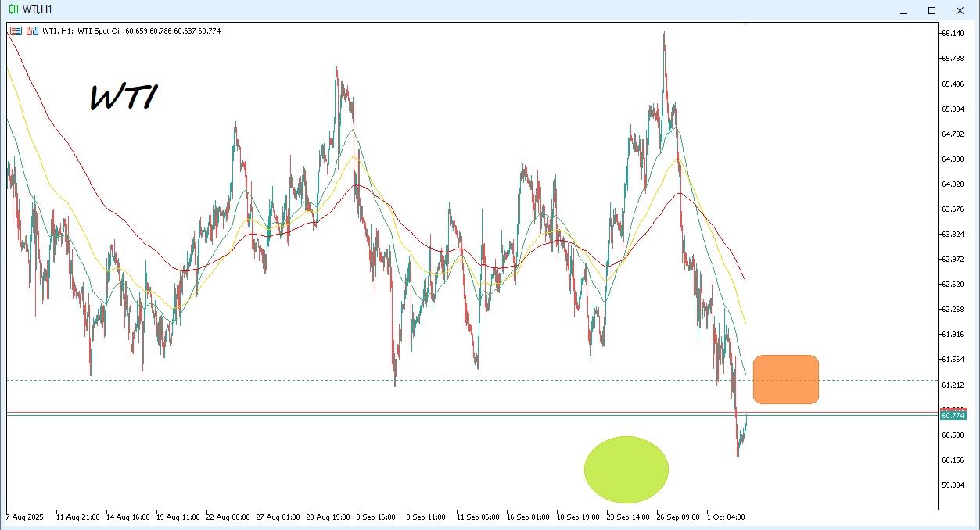This screenshot has height=530, width=980.
Task: Click the green current price tag 60.774
Action: pos(953,416)
